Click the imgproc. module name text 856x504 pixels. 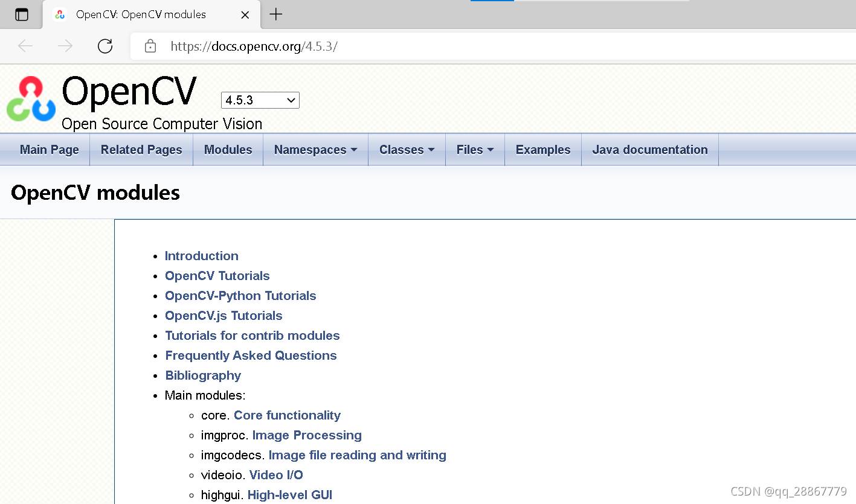tap(225, 435)
